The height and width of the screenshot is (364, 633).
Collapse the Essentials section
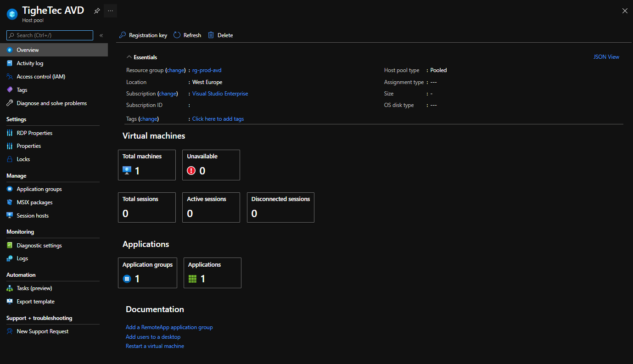tap(129, 57)
